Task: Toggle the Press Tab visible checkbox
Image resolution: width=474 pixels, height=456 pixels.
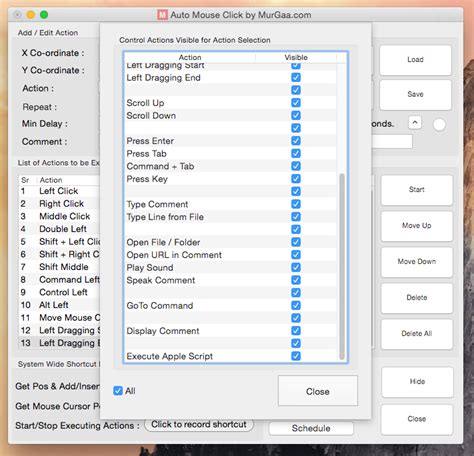Action: click(x=296, y=154)
